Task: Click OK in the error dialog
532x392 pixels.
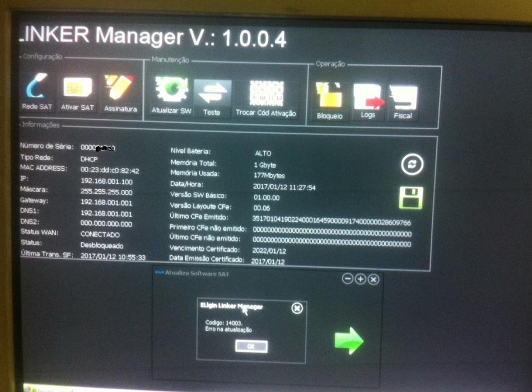Action: coord(251,347)
